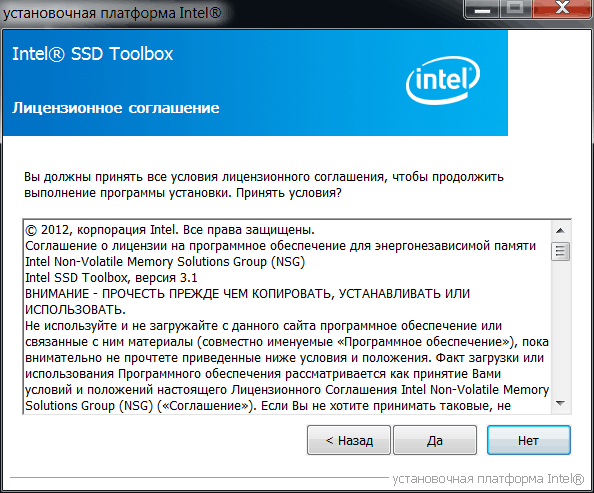Click the 'Intel® SSD Toolbox' header title

coord(93,54)
